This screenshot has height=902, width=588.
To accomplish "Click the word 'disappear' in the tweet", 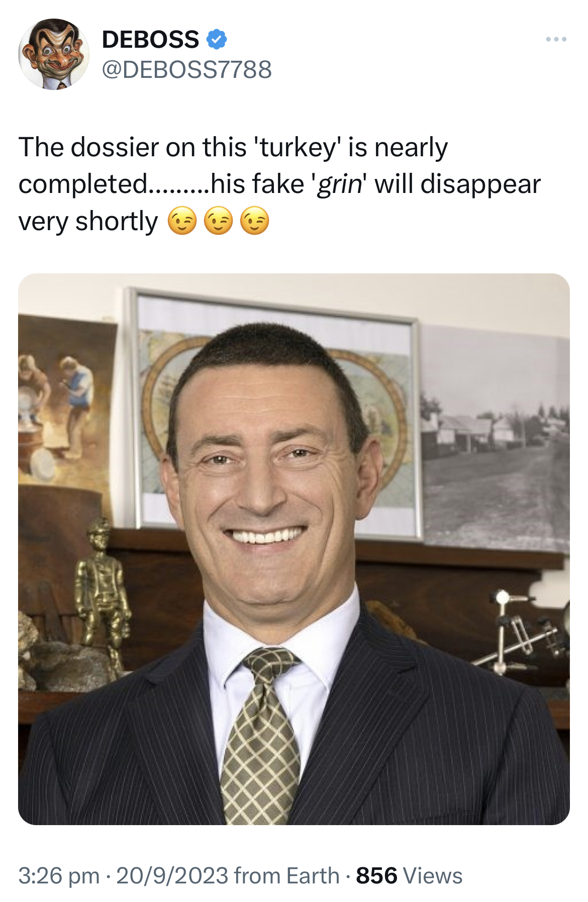I will pos(480,184).
